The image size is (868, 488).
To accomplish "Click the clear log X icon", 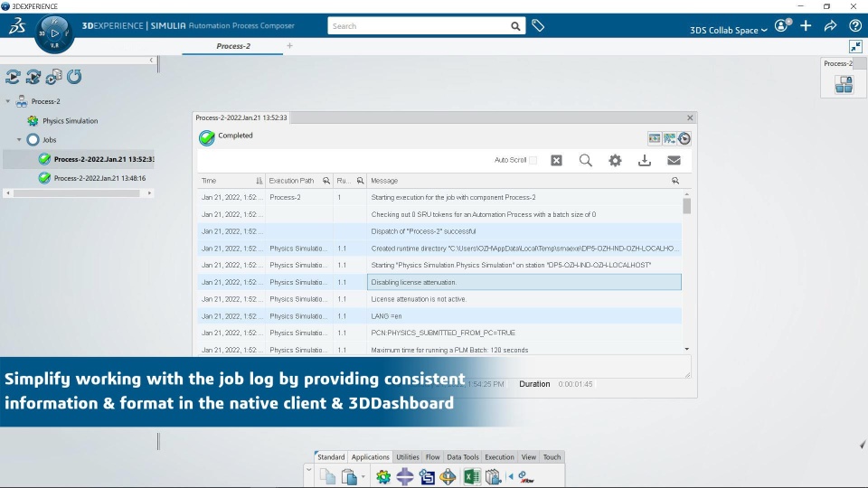I will pos(556,161).
